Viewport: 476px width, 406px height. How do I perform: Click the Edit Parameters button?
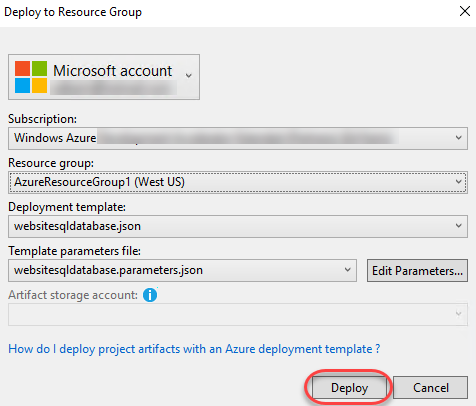click(x=417, y=271)
